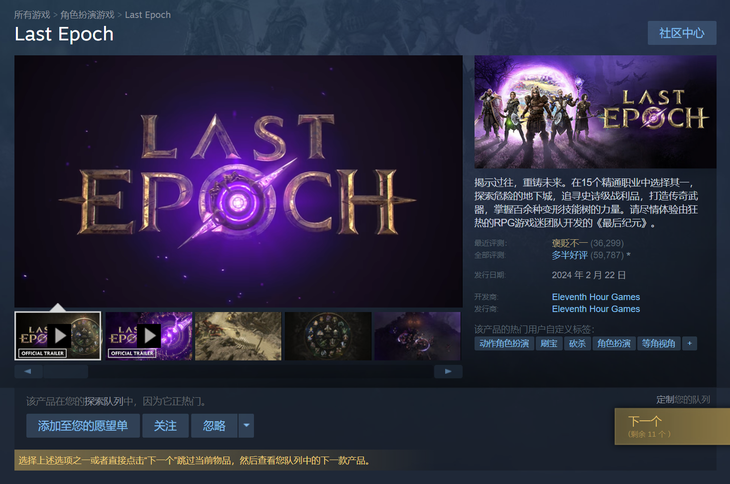Screen dimensions: 730x484
Task: Click the 角色扮演游戏 breadcrumb link
Action: pyautogui.click(x=87, y=15)
